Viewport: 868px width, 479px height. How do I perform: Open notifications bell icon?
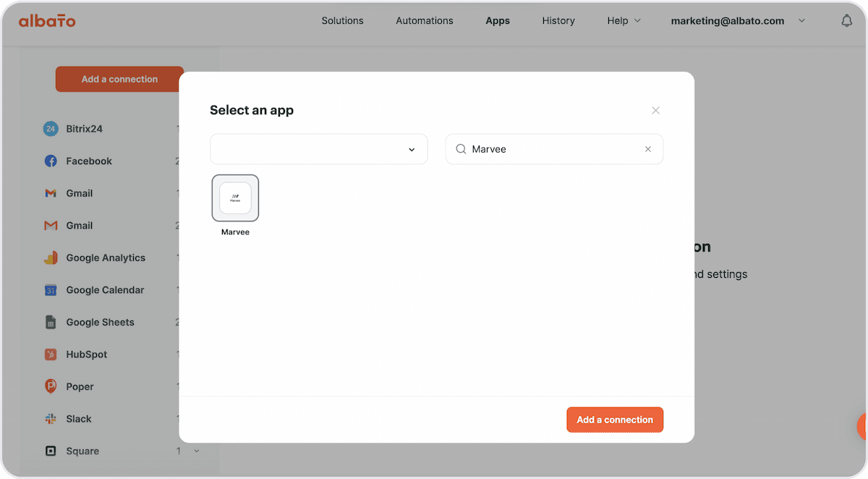(x=847, y=21)
